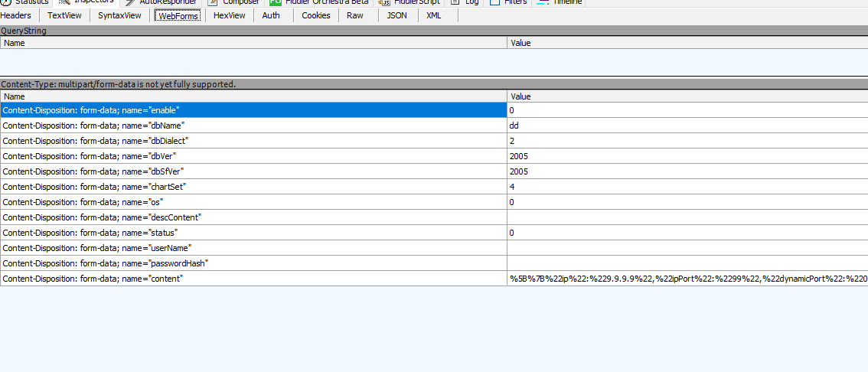Select the WebForms inspector tab
This screenshot has width=868, height=372.
tap(178, 15)
